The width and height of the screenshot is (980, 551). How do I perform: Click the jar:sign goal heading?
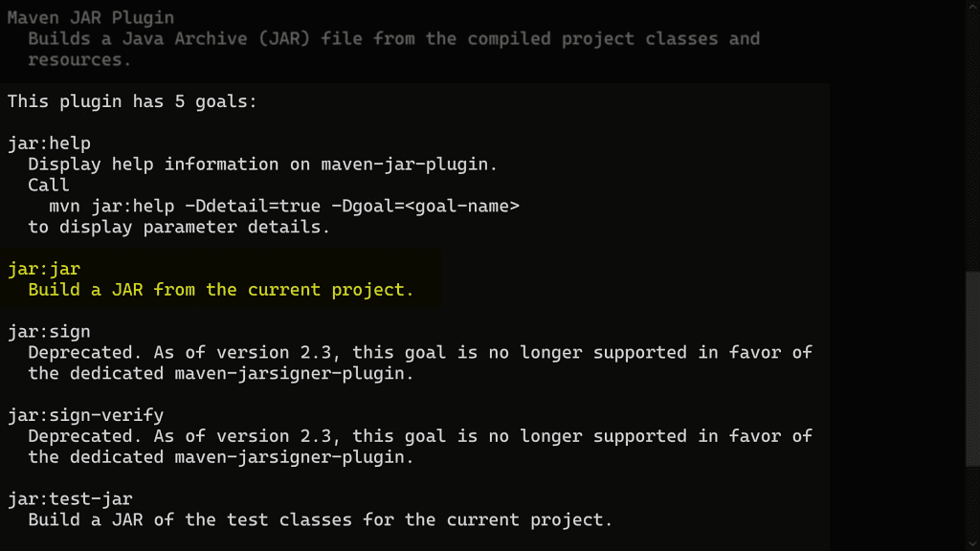click(49, 332)
